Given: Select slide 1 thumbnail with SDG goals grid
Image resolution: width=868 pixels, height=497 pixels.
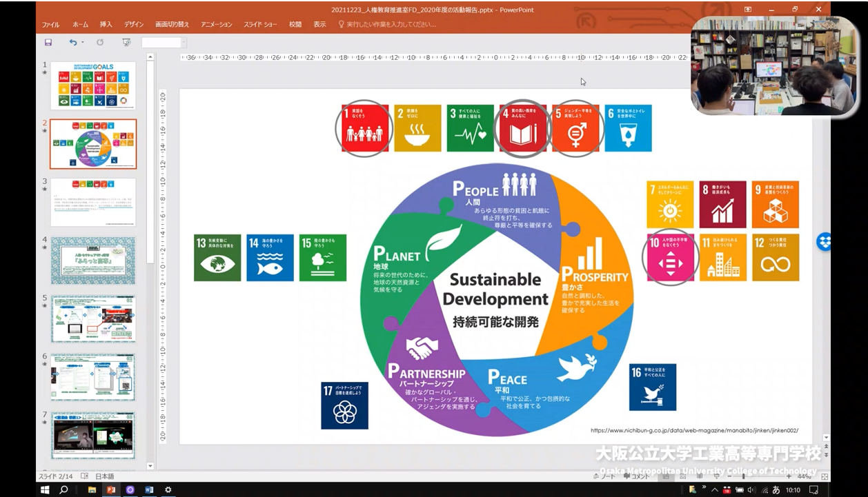Looking at the screenshot, I should coord(93,85).
